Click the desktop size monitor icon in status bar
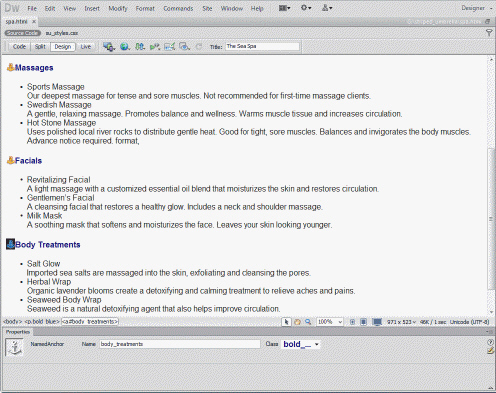The height and width of the screenshot is (393, 496). 377,322
